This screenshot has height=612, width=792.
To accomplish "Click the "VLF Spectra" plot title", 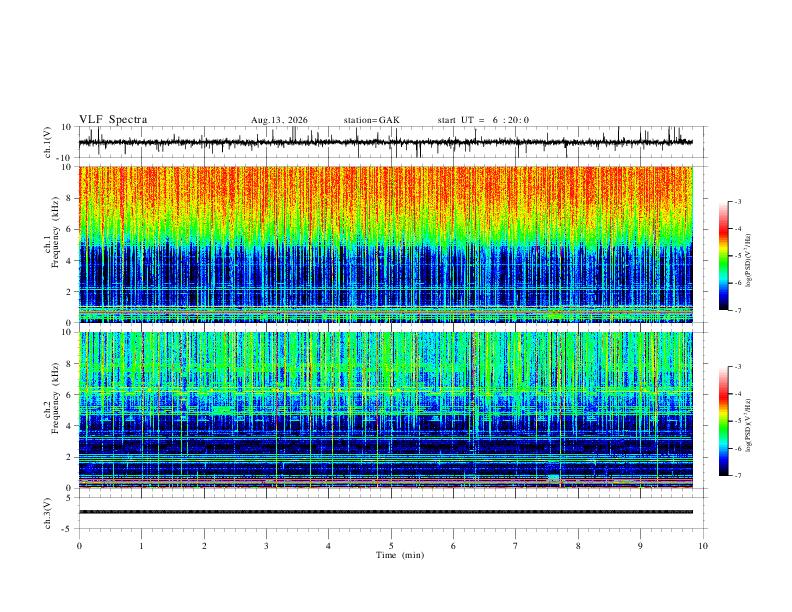I will (x=113, y=120).
